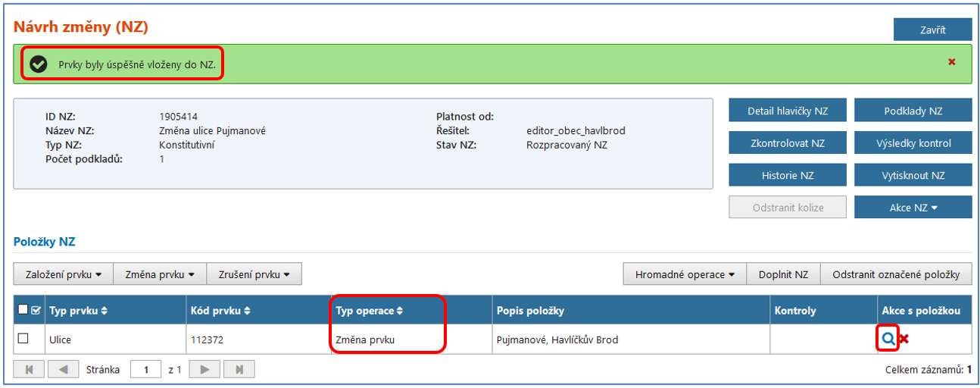
Task: Toggle select-all checkbox in table header
Action: pos(23,309)
